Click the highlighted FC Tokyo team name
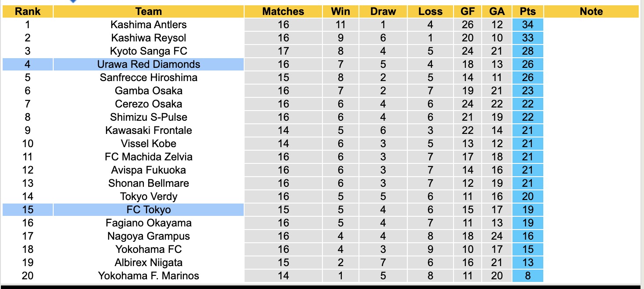 point(149,210)
